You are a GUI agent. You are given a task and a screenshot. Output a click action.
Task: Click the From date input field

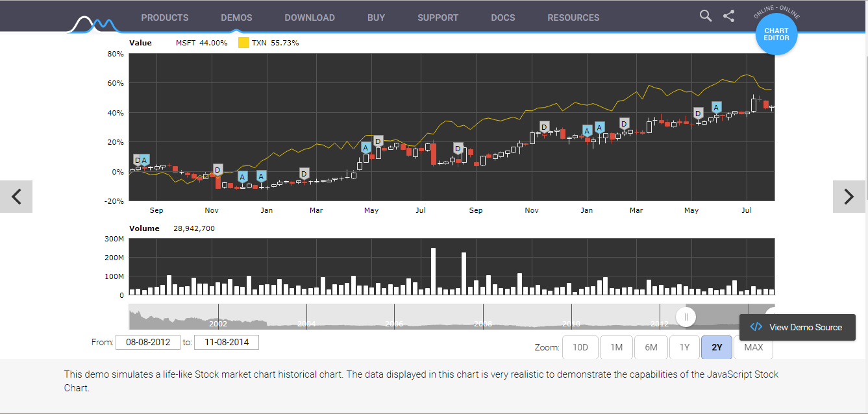click(x=148, y=342)
